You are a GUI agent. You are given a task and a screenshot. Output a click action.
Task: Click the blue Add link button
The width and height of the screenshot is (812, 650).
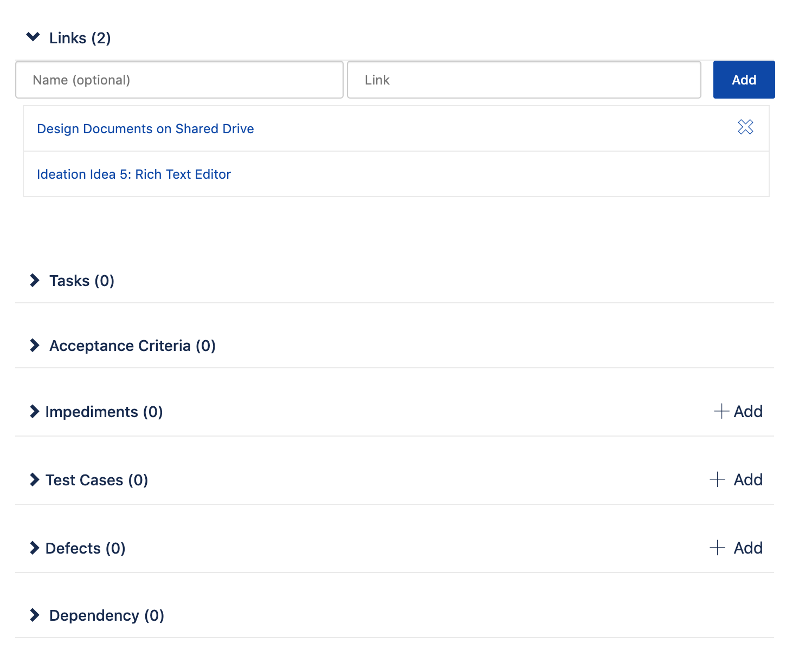click(744, 80)
